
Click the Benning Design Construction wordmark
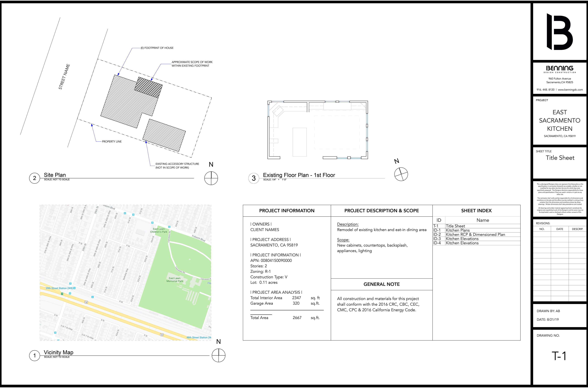pos(560,69)
